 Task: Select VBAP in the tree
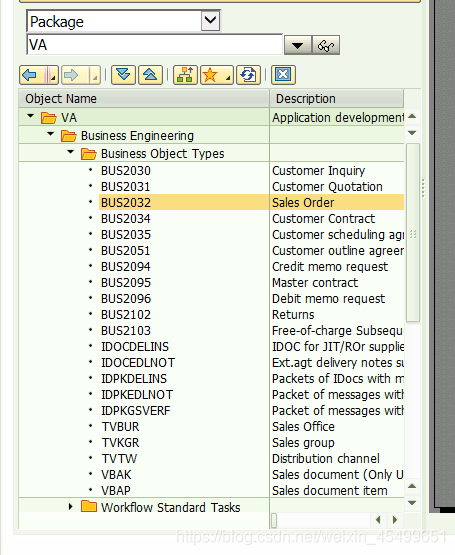coord(116,490)
